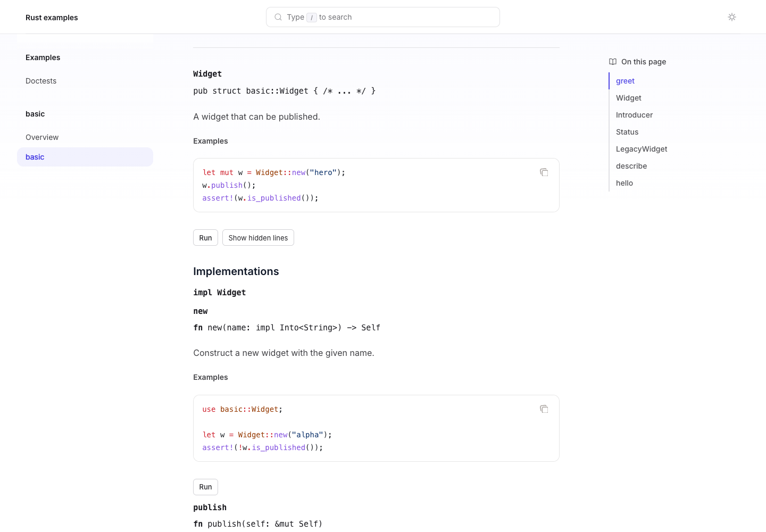This screenshot has height=532, width=766.
Task: Click the impl Widget heading
Action: [x=219, y=293]
